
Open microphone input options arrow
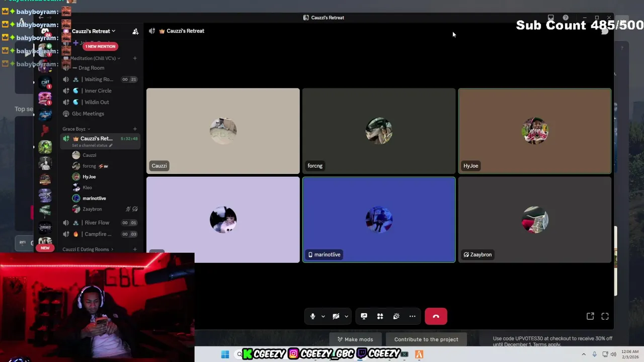(323, 316)
